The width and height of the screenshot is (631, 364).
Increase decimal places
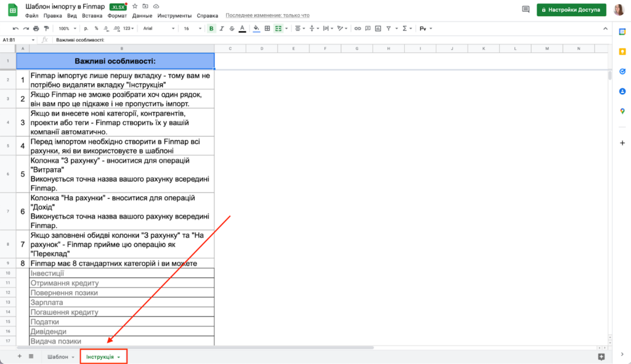pyautogui.click(x=116, y=28)
